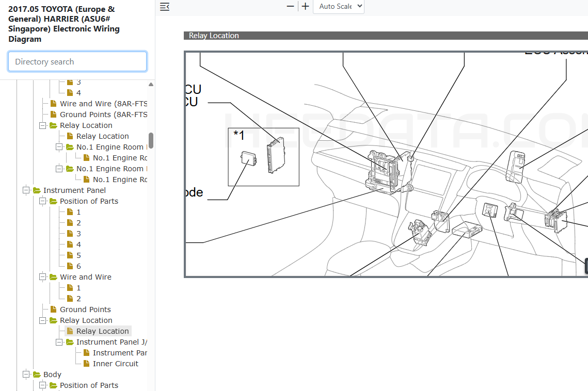Click the page icon beside Ground Points (8AR-FTS)
This screenshot has height=391, width=588.
(54, 115)
